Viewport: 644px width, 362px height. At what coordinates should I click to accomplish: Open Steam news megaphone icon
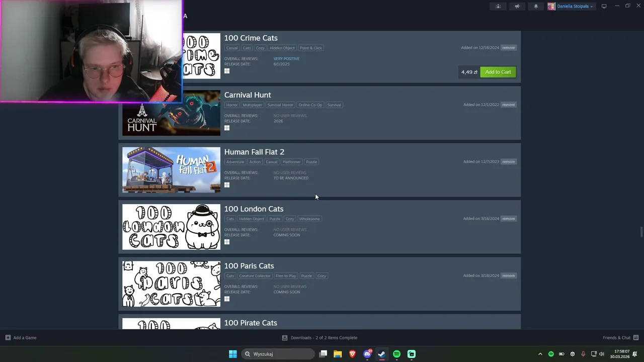pos(517,6)
